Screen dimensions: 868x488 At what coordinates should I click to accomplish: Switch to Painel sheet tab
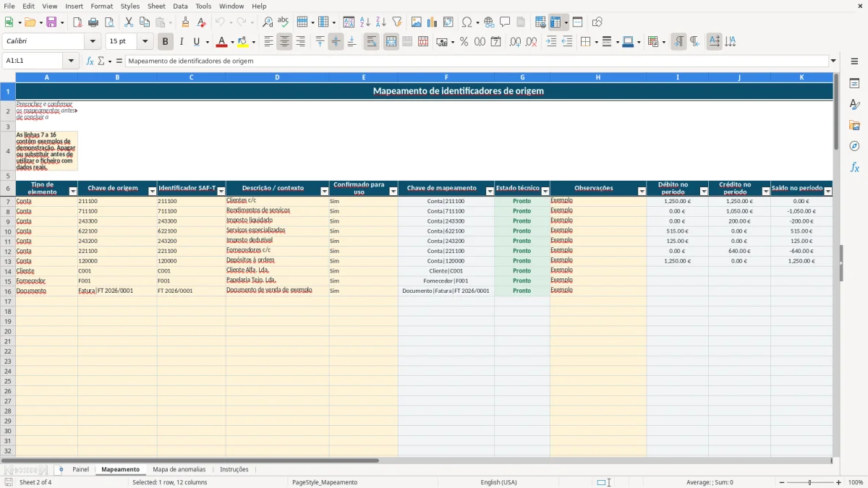(80, 469)
